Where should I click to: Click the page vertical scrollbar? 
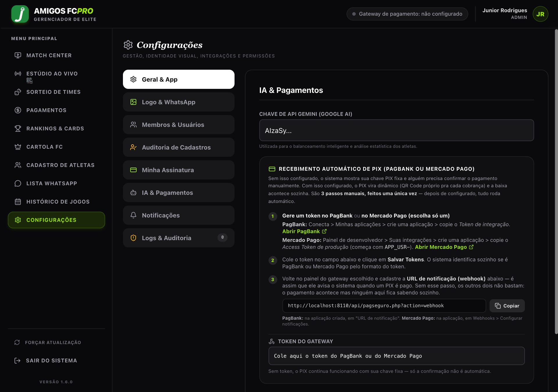tap(556, 181)
